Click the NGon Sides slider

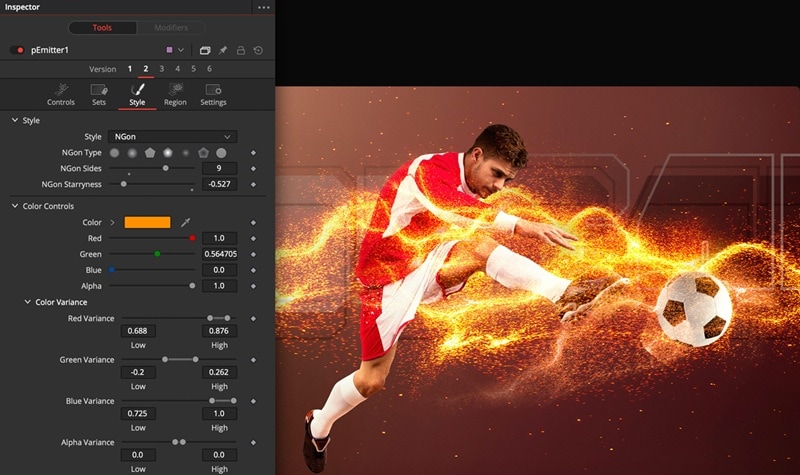[152, 168]
